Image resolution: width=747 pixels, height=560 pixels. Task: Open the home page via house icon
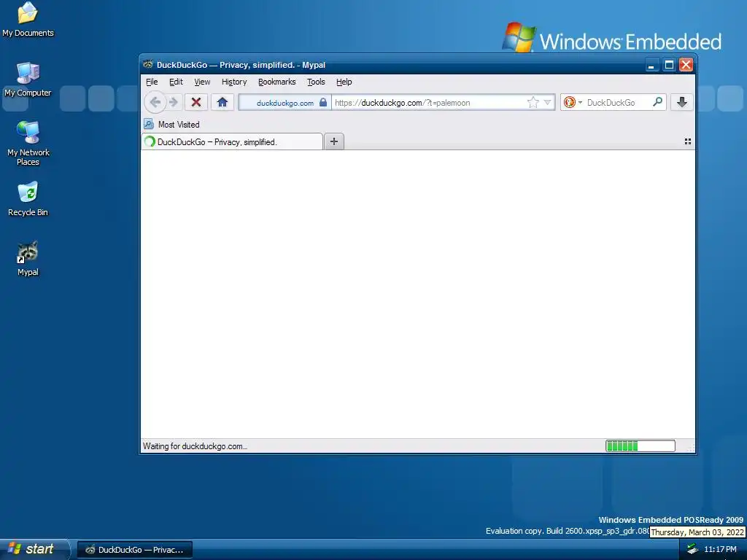(x=222, y=102)
